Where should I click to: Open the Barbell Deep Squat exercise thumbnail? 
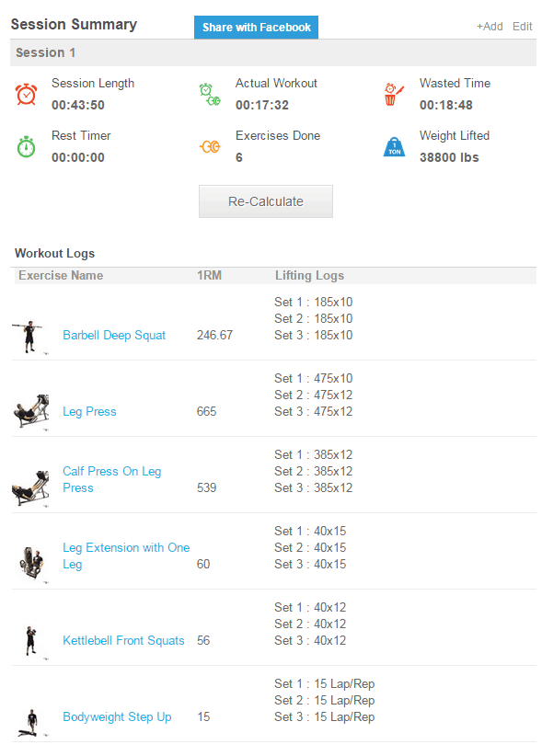(29, 338)
